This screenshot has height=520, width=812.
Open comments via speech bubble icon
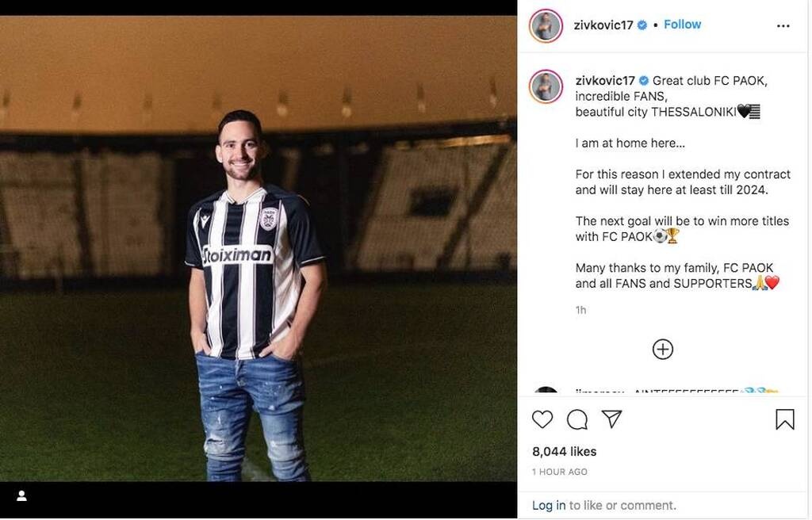[x=577, y=419]
